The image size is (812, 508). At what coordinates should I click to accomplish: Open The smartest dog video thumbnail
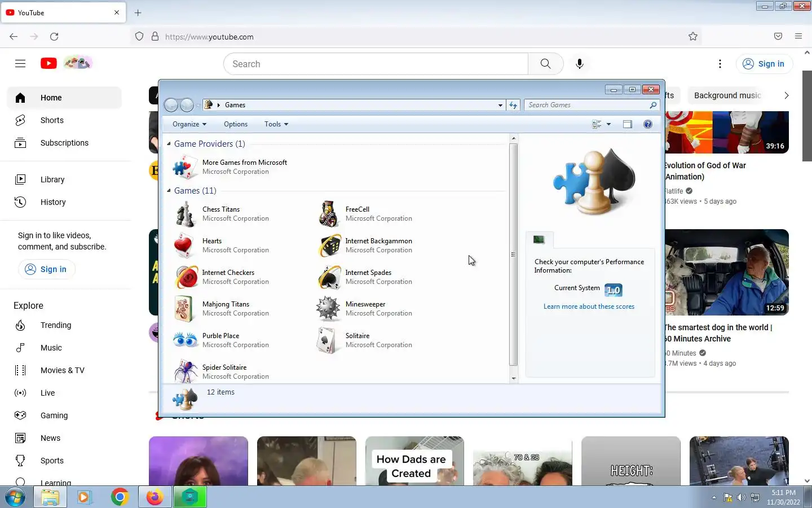click(726, 273)
